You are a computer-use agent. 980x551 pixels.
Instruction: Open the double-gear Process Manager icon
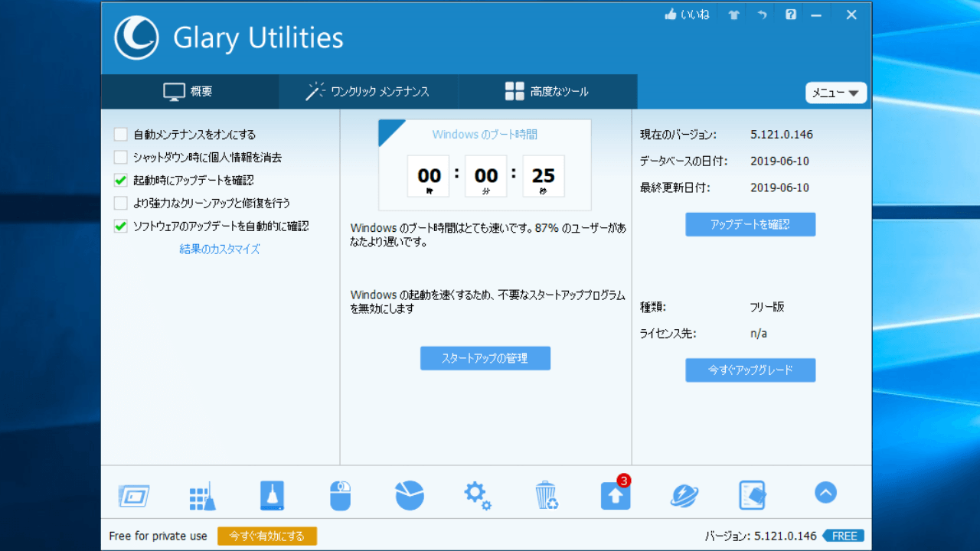(x=478, y=496)
